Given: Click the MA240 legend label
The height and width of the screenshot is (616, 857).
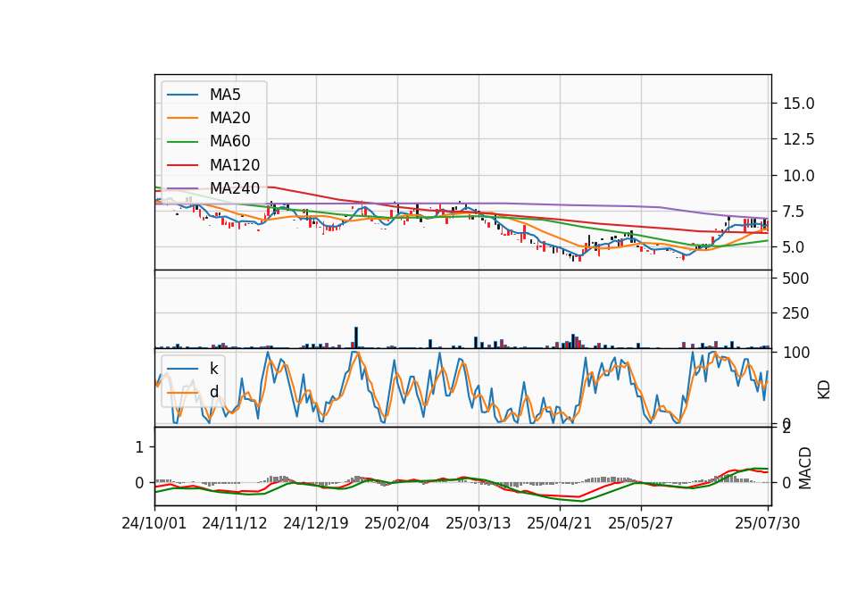Looking at the screenshot, I should point(235,188).
